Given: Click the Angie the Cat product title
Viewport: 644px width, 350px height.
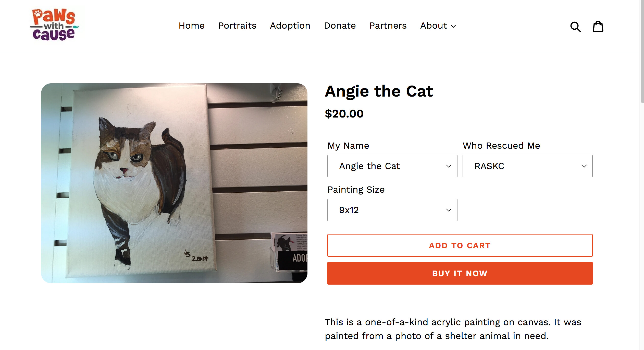Looking at the screenshot, I should click(379, 91).
